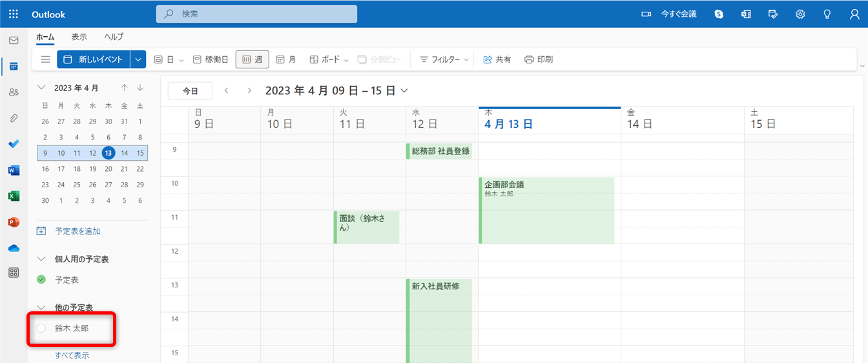
Task: Launch Word from the left app rail
Action: tap(14, 171)
